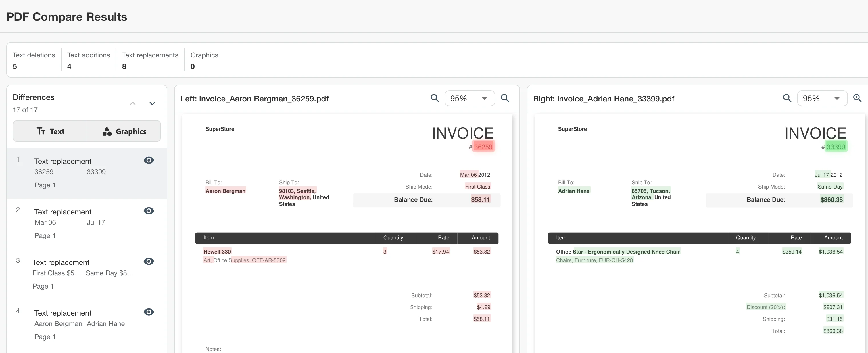This screenshot has width=868, height=353.
Task: Click the Text replacements count summary
Action: click(x=150, y=60)
